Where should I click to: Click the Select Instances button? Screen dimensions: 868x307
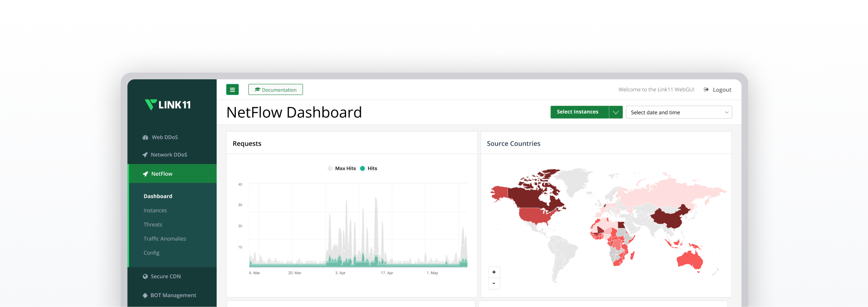click(580, 112)
